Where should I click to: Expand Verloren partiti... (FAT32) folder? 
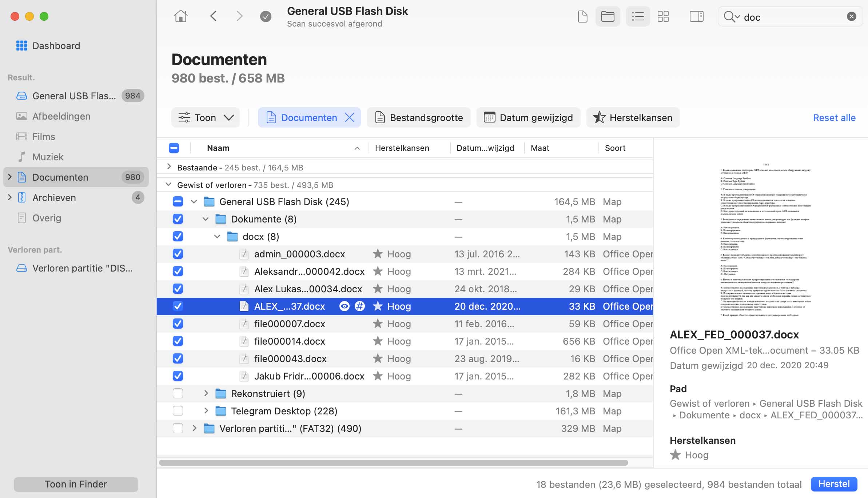click(194, 428)
